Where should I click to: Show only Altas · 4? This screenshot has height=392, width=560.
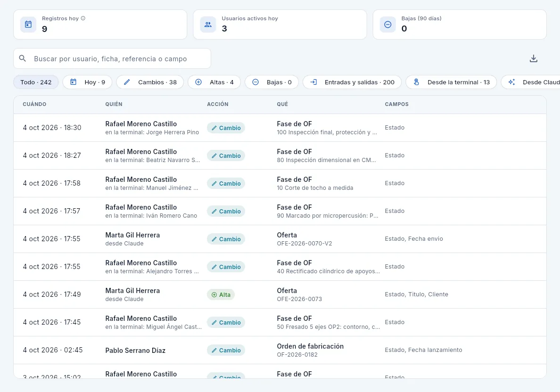[x=214, y=82]
